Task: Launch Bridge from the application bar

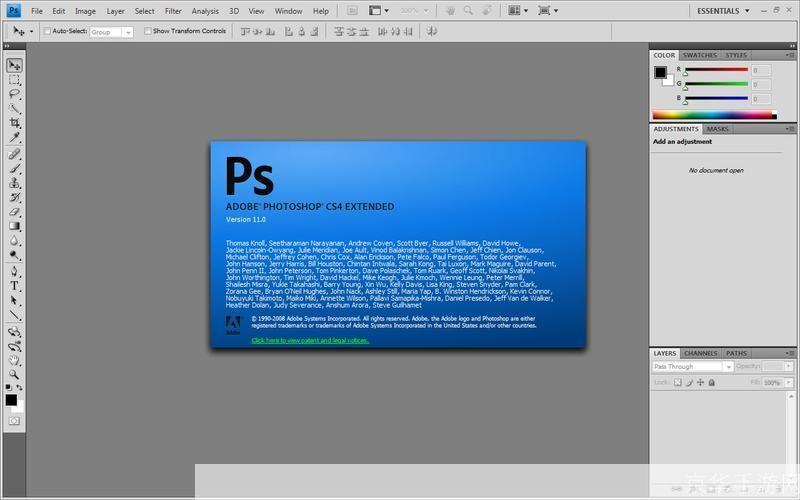Action: tap(352, 11)
